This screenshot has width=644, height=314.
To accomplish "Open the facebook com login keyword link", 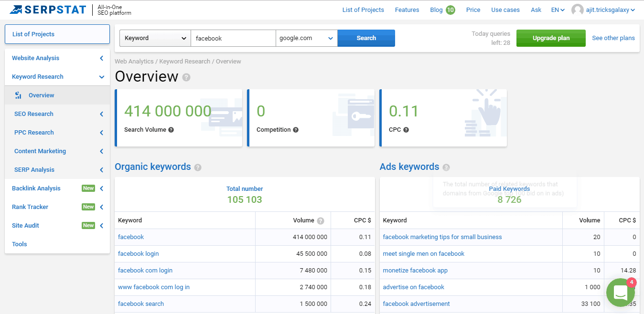I will tap(145, 271).
